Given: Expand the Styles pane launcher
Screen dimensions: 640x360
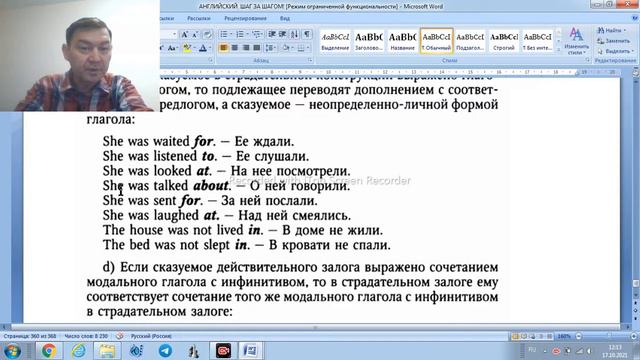Looking at the screenshot, I should click(587, 60).
